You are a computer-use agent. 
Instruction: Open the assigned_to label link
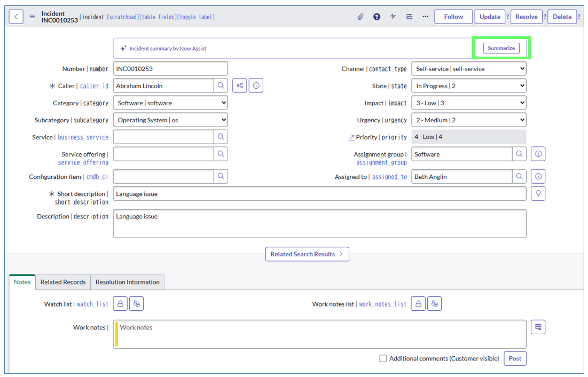(389, 177)
